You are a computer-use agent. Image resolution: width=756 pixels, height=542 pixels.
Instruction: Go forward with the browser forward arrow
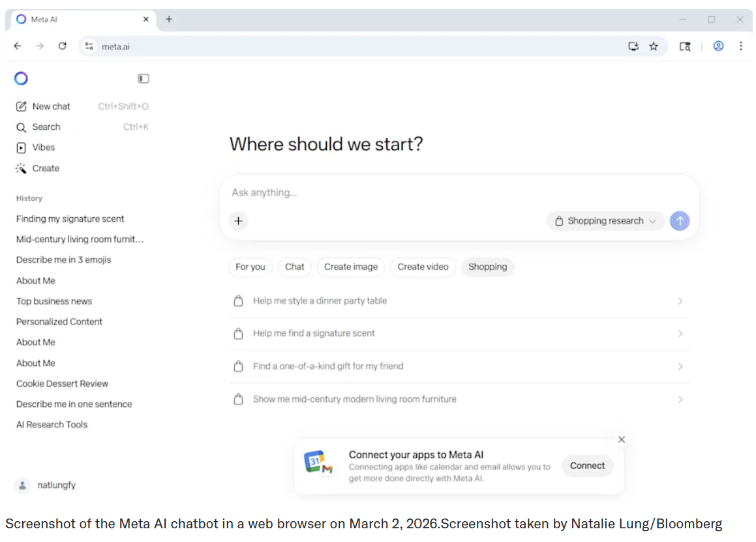tap(40, 46)
